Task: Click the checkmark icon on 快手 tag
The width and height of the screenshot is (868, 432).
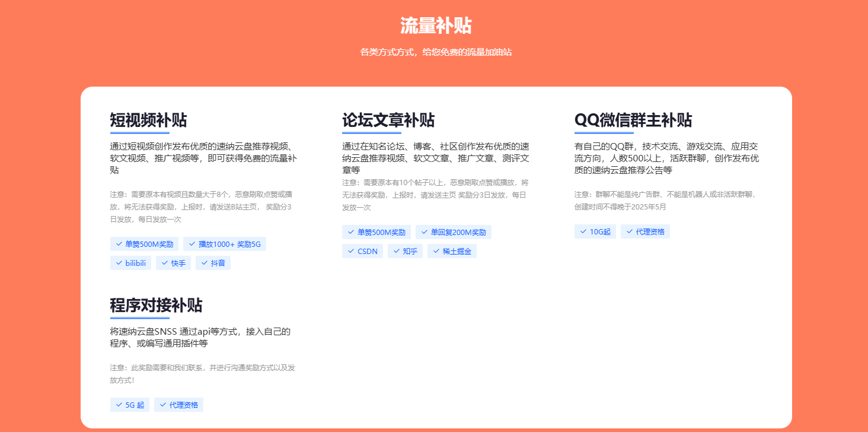Action: click(x=165, y=263)
